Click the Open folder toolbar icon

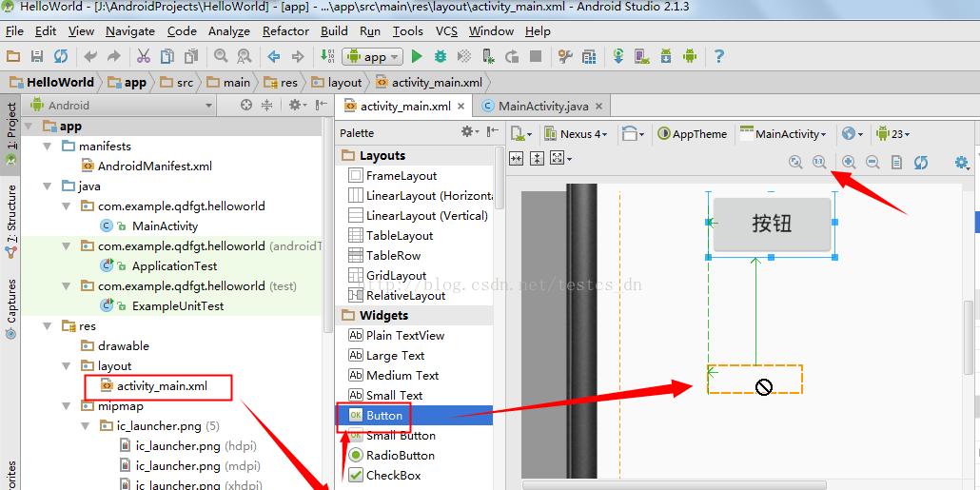click(x=13, y=56)
